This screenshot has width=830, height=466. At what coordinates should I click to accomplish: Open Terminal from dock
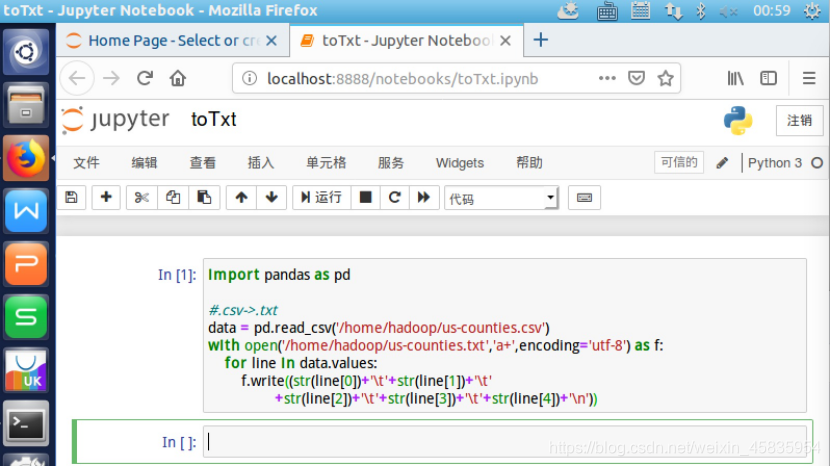(26, 423)
